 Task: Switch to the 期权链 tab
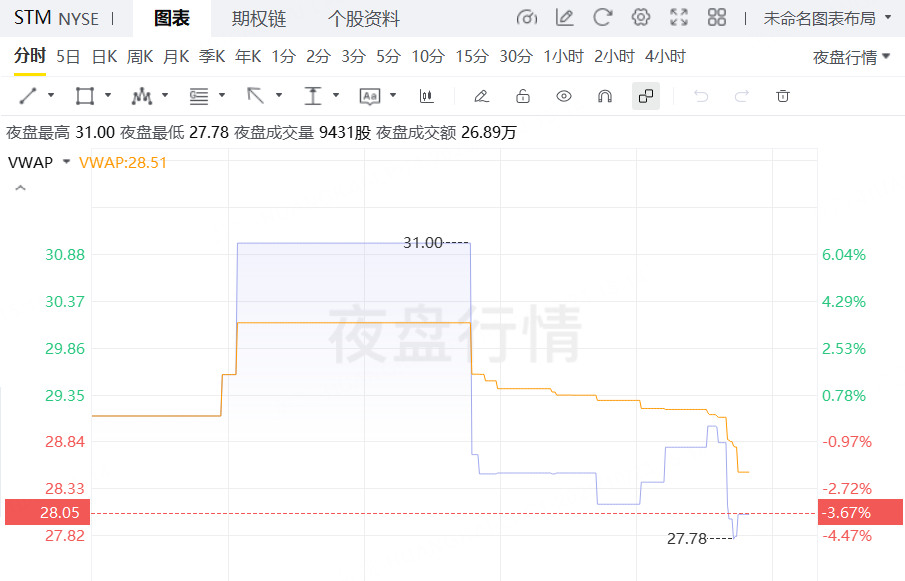(258, 18)
